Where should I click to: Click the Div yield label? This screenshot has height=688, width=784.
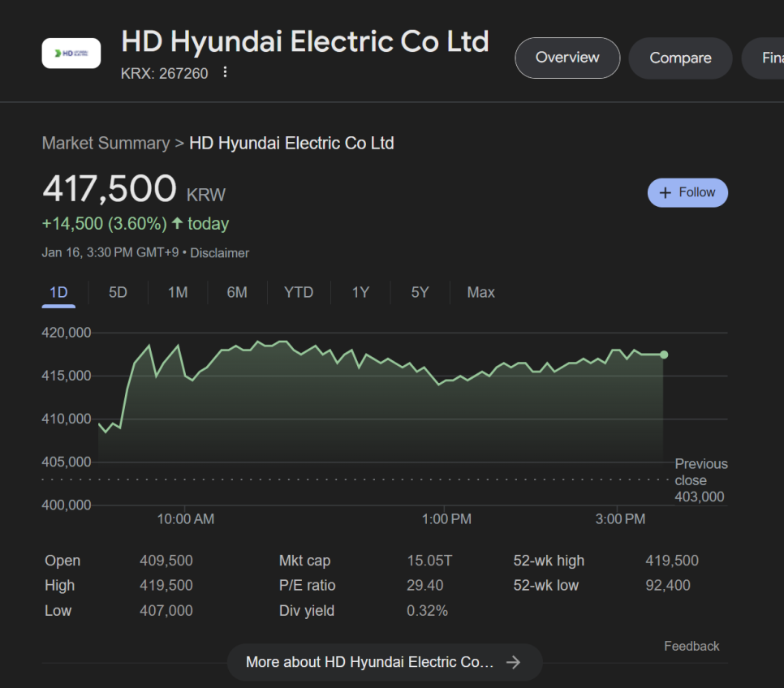[x=307, y=611]
